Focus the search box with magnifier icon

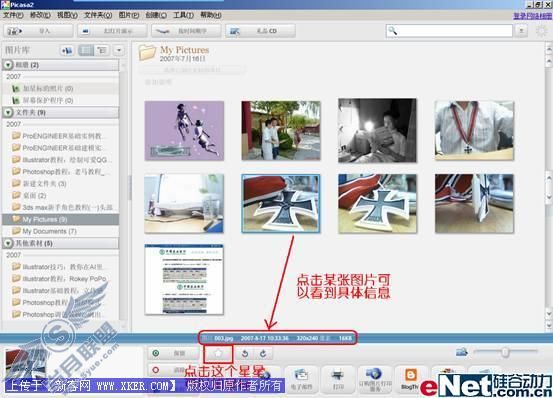click(449, 31)
